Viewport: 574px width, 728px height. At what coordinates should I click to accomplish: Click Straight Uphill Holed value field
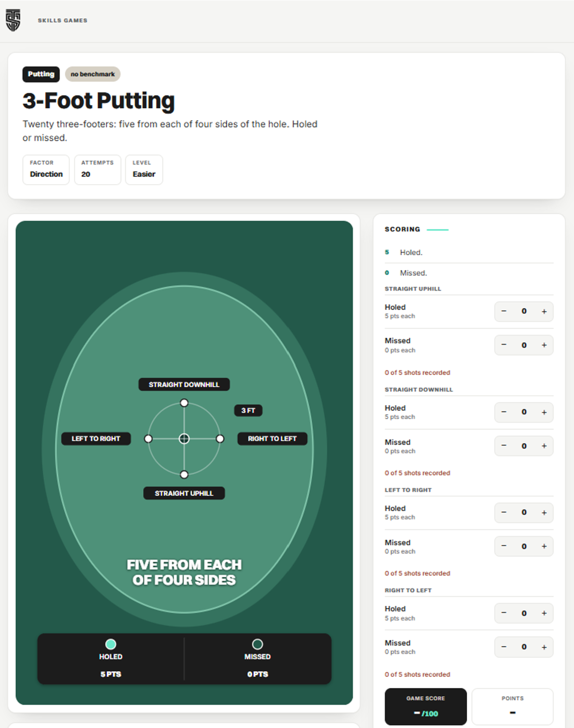tap(524, 312)
